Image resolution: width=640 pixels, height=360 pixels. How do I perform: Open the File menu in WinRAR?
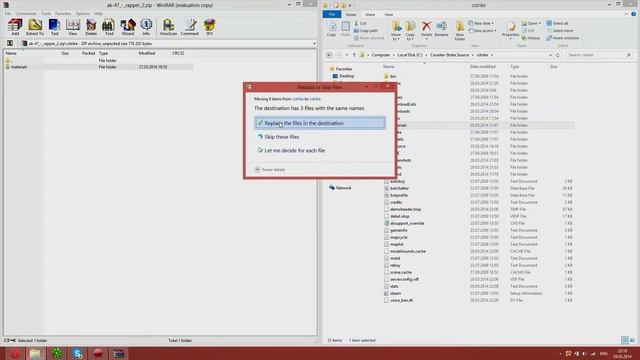coord(8,13)
